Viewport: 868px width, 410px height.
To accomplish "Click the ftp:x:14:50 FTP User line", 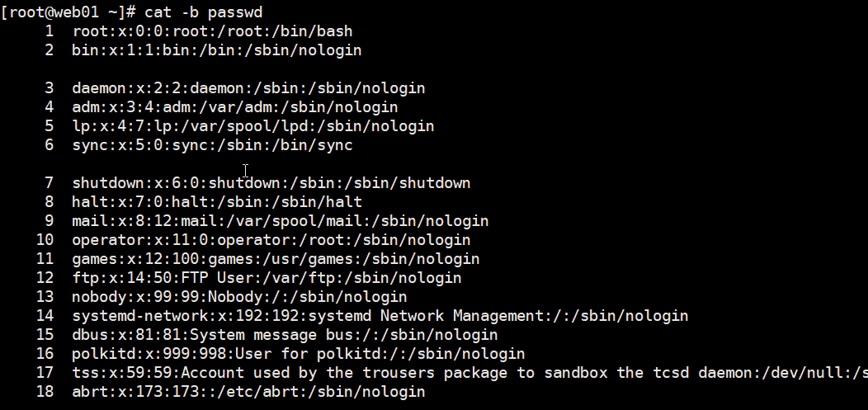I will point(267,278).
